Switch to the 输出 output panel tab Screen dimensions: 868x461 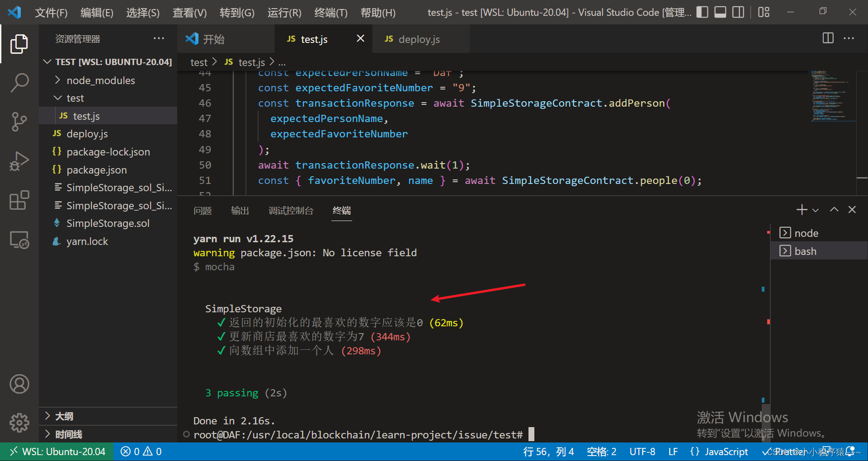tap(240, 211)
